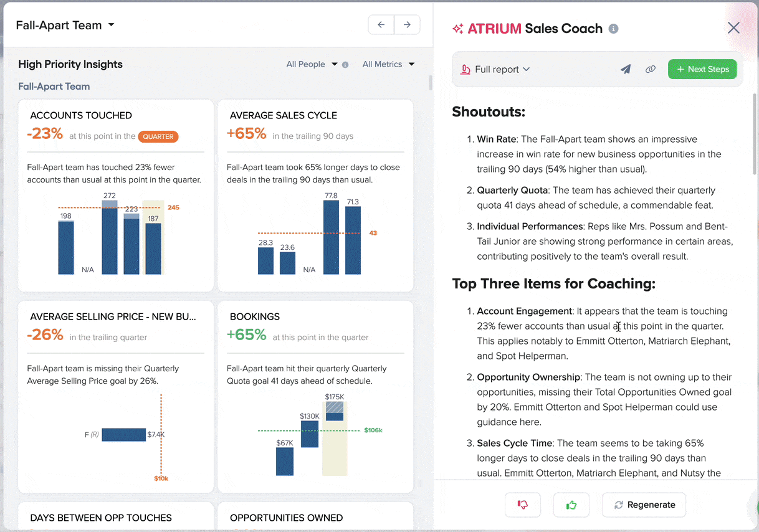Image resolution: width=759 pixels, height=532 pixels.
Task: Click info icon next to All People
Action: point(345,65)
